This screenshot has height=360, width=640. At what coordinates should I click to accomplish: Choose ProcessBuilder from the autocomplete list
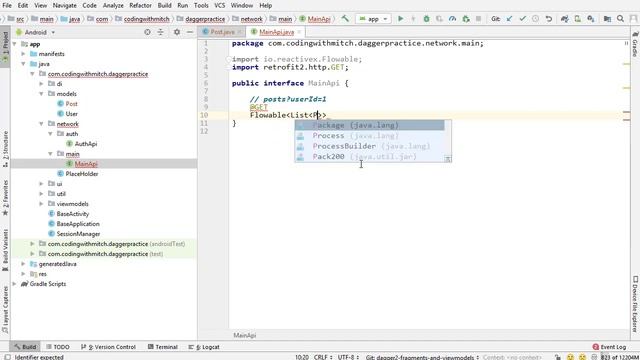click(x=370, y=146)
